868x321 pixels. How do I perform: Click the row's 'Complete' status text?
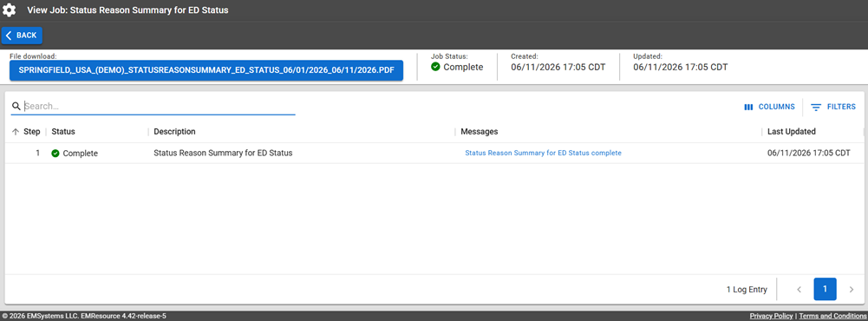tap(81, 154)
